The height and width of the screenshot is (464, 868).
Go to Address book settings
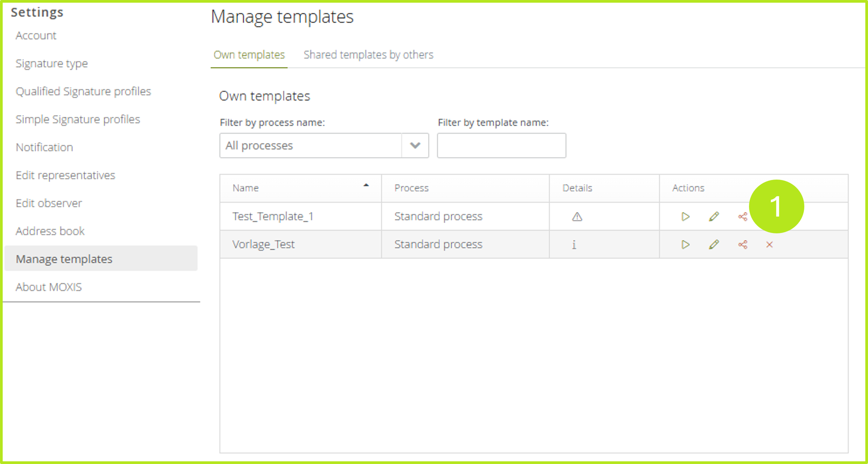[x=50, y=231]
